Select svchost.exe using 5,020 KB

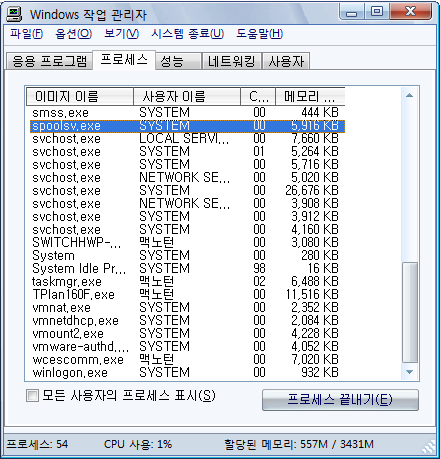tap(186, 178)
